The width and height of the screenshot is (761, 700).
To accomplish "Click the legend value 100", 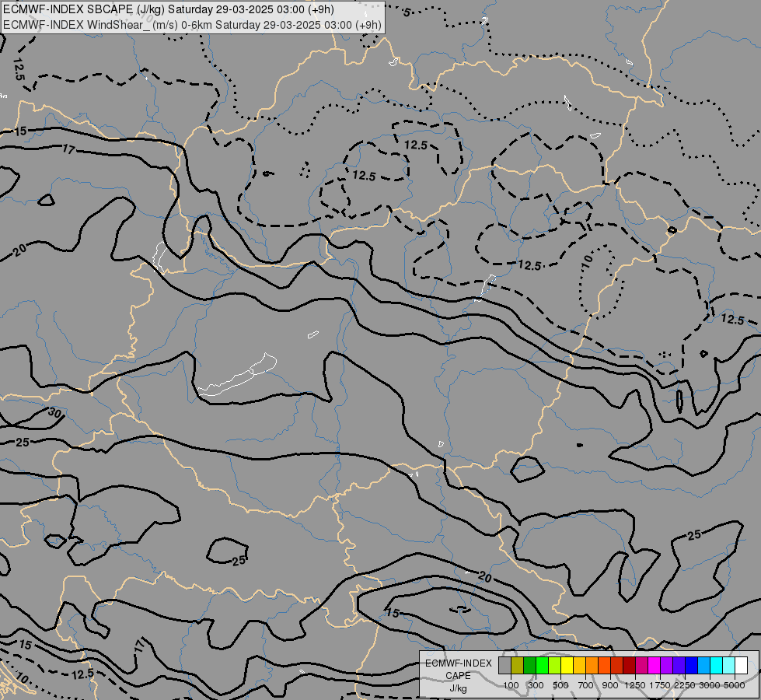I will click(x=511, y=685).
